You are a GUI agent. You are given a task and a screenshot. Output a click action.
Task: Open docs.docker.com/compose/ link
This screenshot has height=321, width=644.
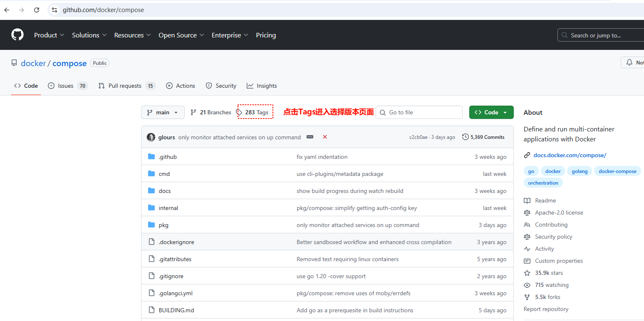570,155
